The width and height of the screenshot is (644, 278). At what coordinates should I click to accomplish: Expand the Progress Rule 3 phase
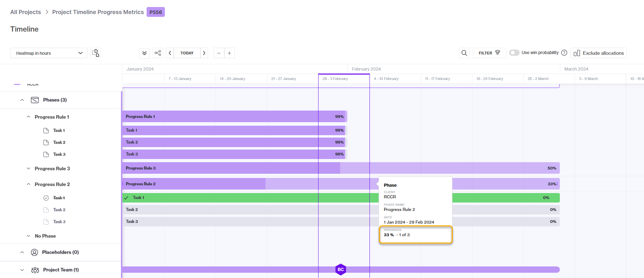click(28, 168)
